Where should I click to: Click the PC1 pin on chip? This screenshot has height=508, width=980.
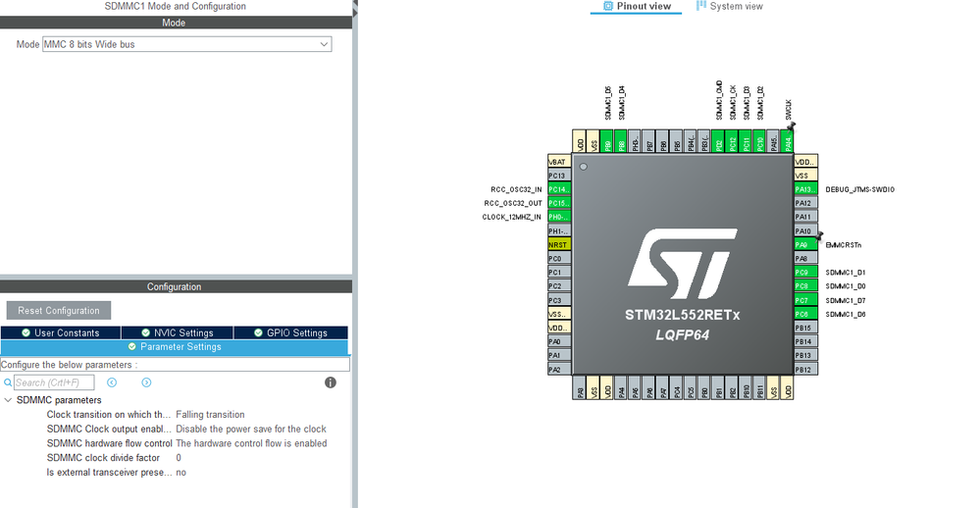(559, 273)
